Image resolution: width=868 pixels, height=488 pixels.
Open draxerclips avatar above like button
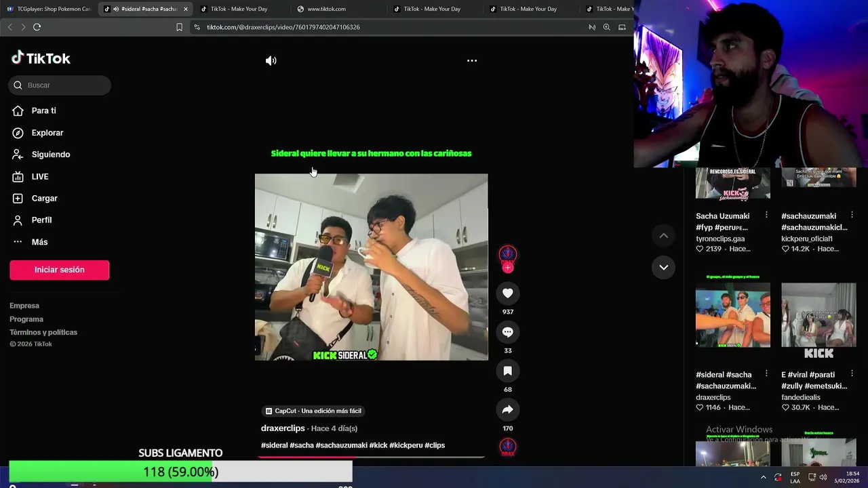[508, 254]
